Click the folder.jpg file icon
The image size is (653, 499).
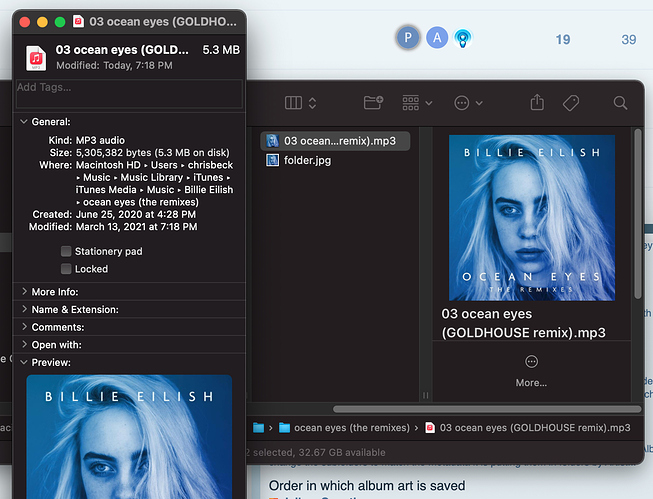click(x=272, y=160)
